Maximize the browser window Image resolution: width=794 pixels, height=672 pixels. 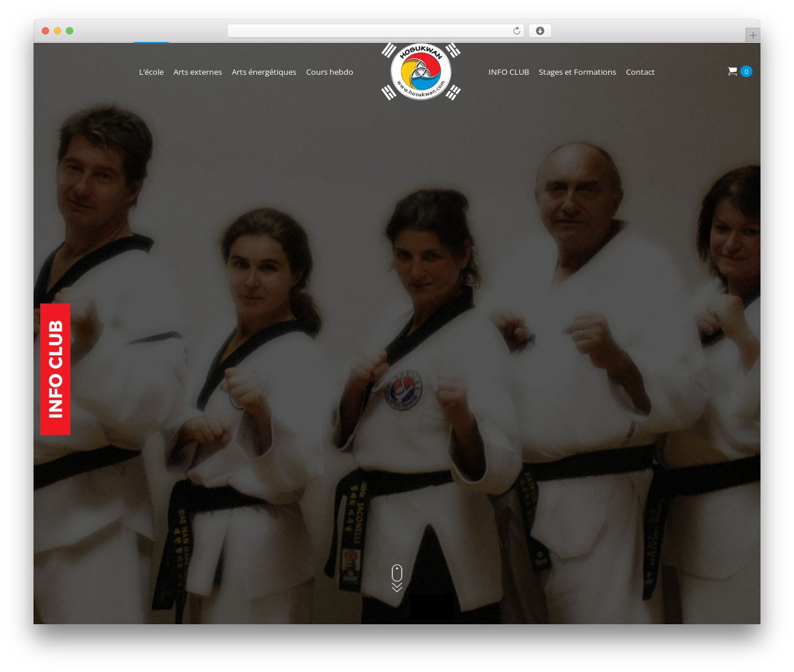(x=69, y=31)
